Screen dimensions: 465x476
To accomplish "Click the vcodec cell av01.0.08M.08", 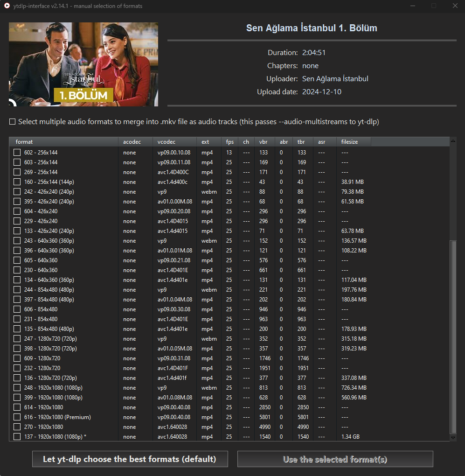I will pyautogui.click(x=175, y=398).
